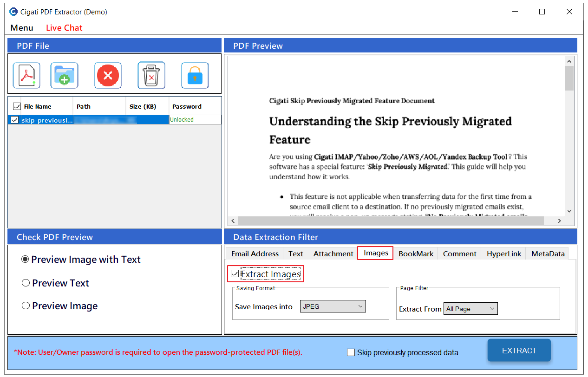Click the Password column header
Screen dimensions: 588x377
pyautogui.click(x=195, y=106)
